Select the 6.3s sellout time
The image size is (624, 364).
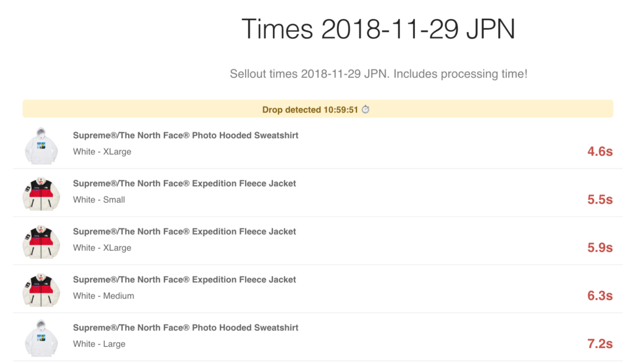[x=600, y=296]
